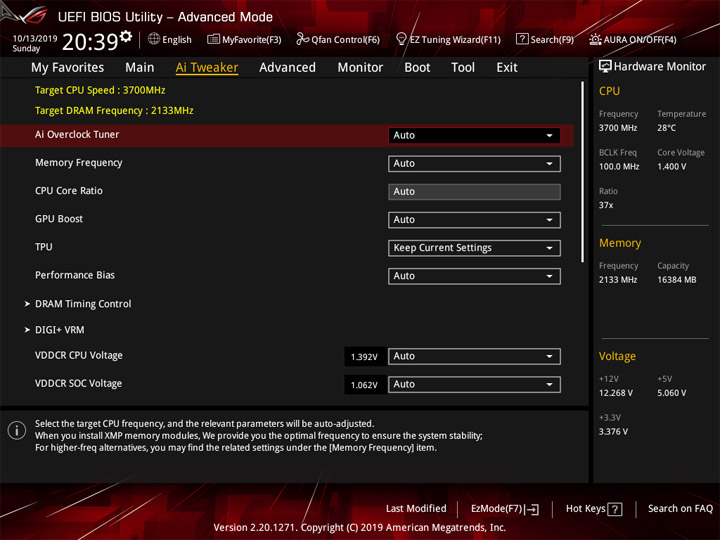Select CPU Core Ratio label
The height and width of the screenshot is (540, 720).
point(69,191)
